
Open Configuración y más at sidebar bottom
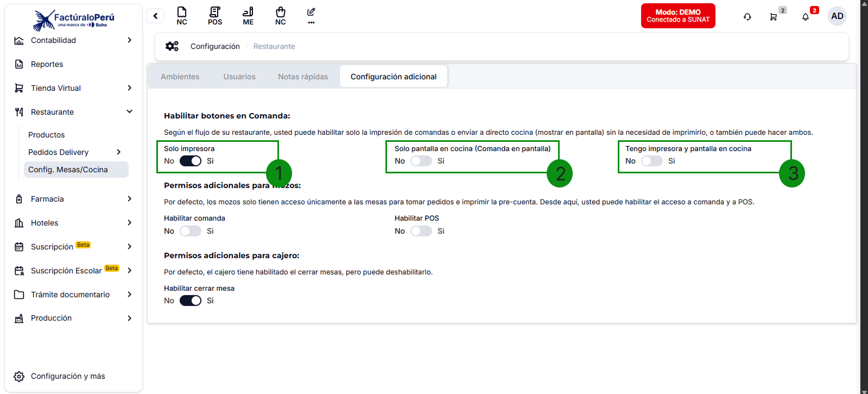[68, 376]
